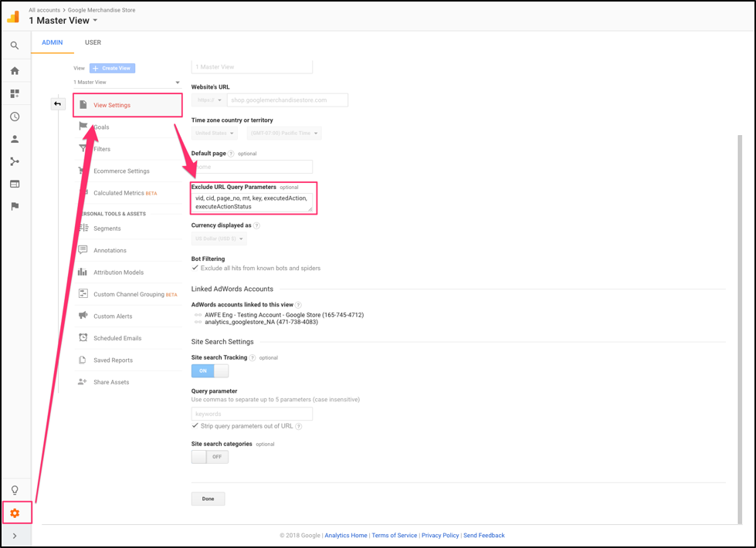Click the Custom Alerts megaphone icon

pos(83,315)
